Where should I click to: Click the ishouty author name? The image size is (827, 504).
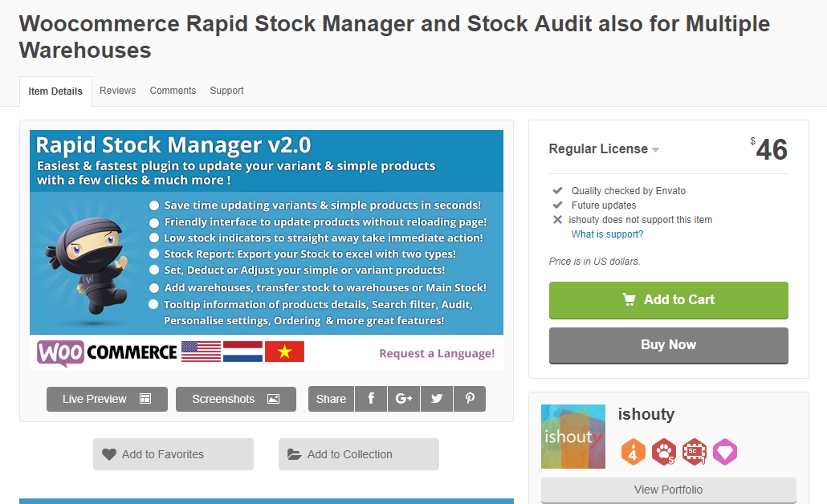click(646, 414)
